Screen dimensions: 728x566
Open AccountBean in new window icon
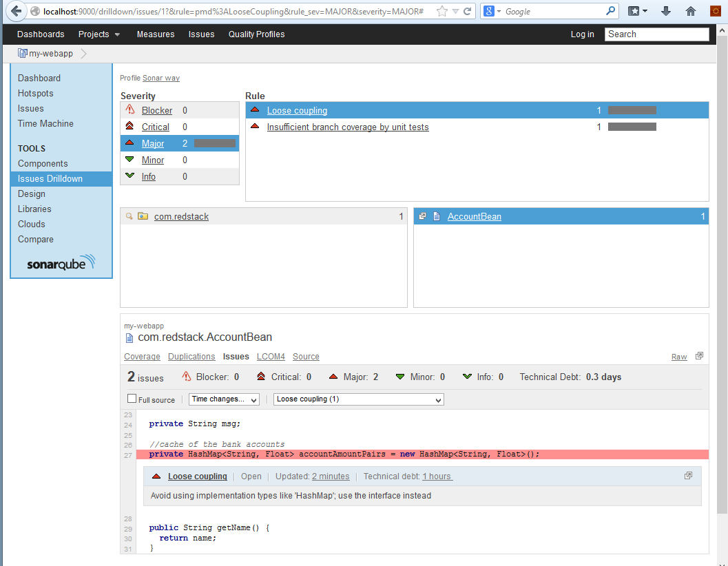click(x=423, y=216)
